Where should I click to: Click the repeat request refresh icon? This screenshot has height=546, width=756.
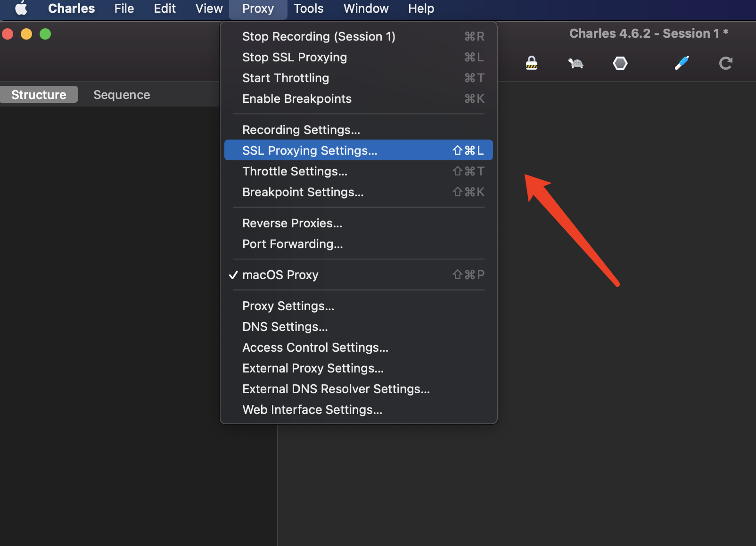point(726,63)
